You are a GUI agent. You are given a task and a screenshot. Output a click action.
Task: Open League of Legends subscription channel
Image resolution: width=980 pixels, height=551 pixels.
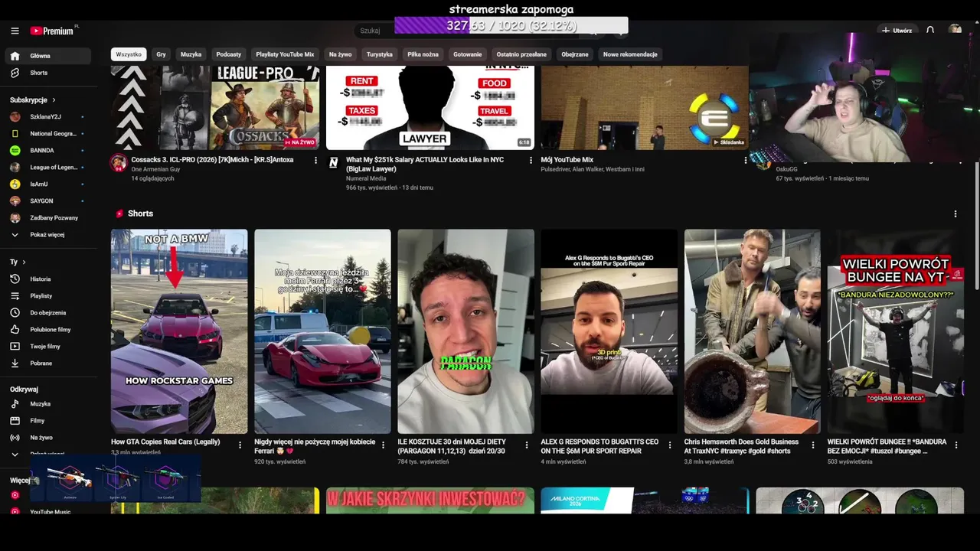[47, 168]
